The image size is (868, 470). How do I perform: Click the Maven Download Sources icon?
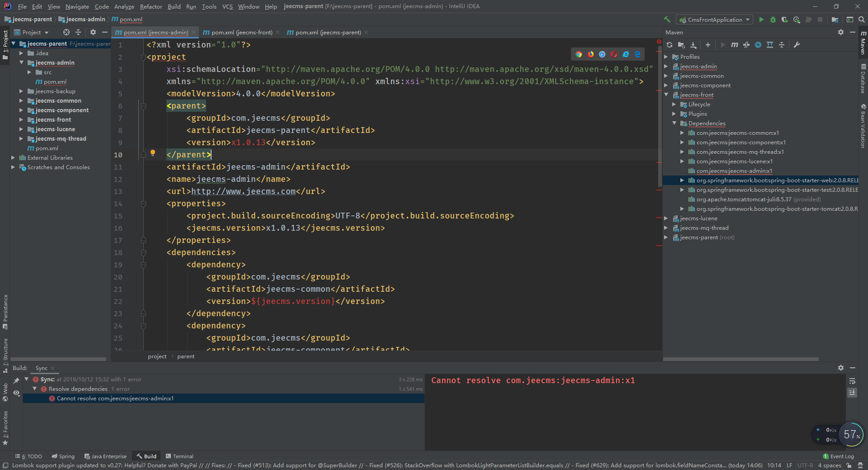click(693, 45)
